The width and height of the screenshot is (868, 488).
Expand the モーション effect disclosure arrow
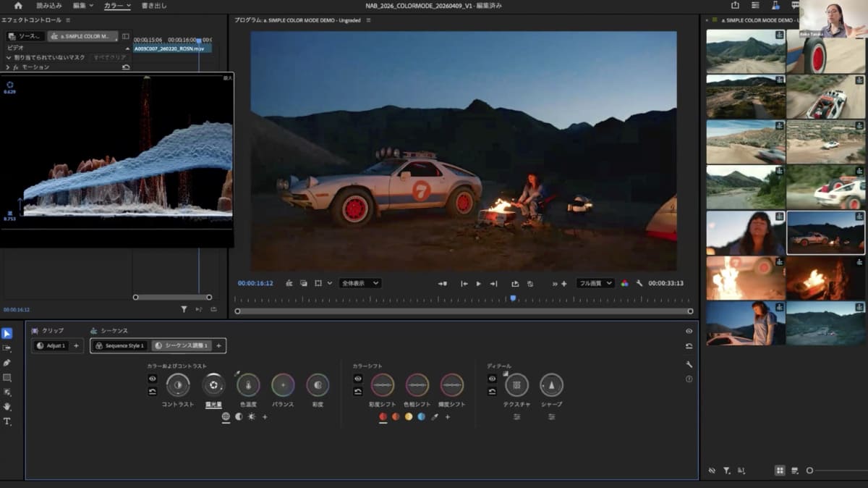(7, 67)
